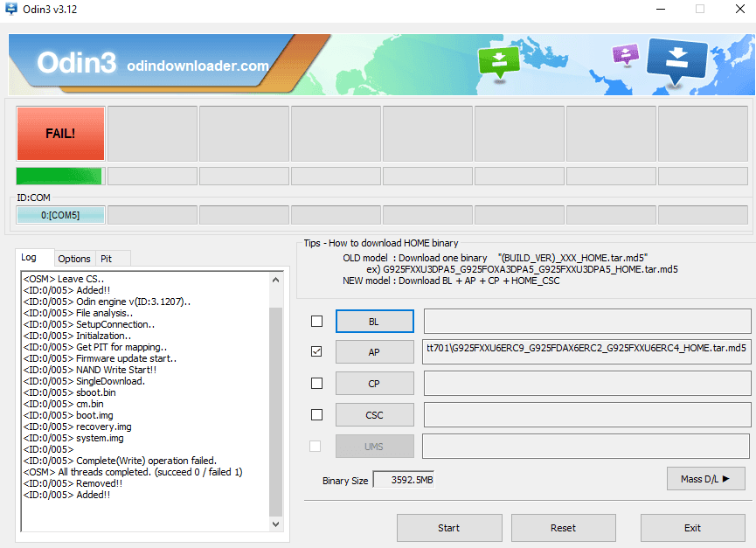Click log line 'Odin engine v(ID:3.1207)..'

(107, 302)
